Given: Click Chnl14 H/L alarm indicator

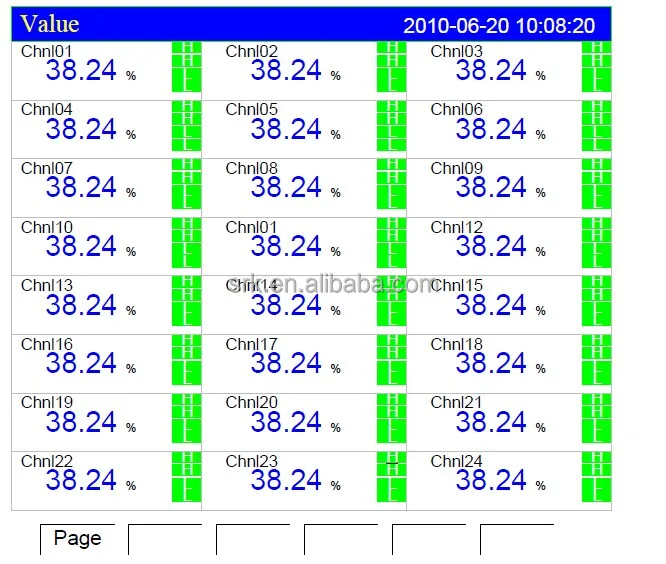Looking at the screenshot, I should point(391,301).
